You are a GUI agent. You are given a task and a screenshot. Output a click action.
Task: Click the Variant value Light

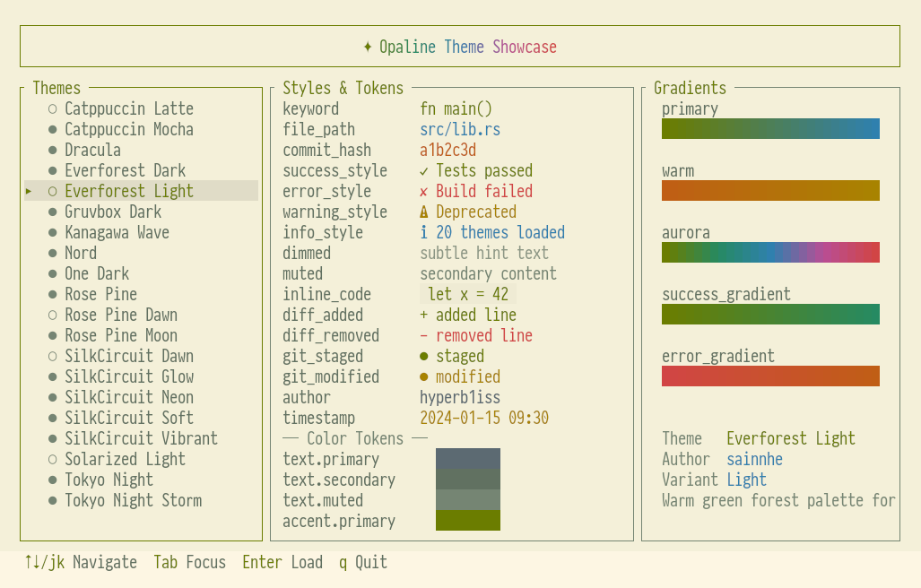[x=746, y=480]
